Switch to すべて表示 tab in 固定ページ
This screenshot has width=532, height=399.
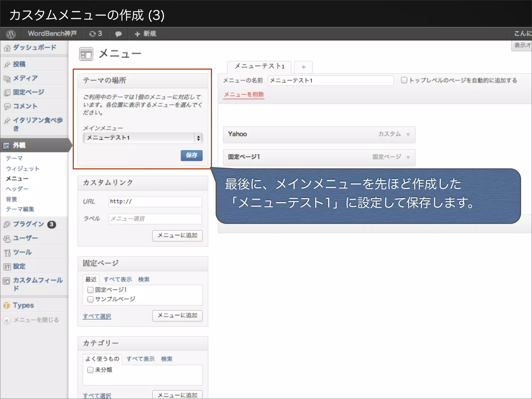point(118,280)
